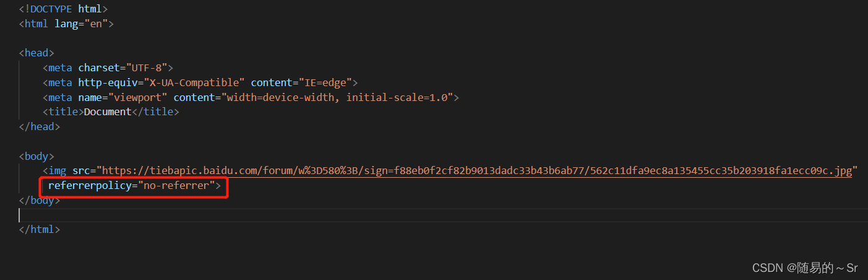The width and height of the screenshot is (868, 280).
Task: Click the IE=edge content value
Action: pos(325,82)
